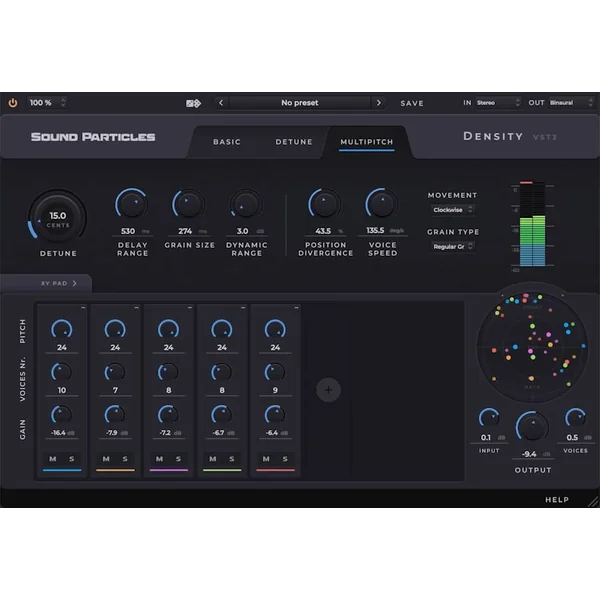Image resolution: width=600 pixels, height=600 pixels.
Task: Open the HELP link
Action: pos(557,500)
